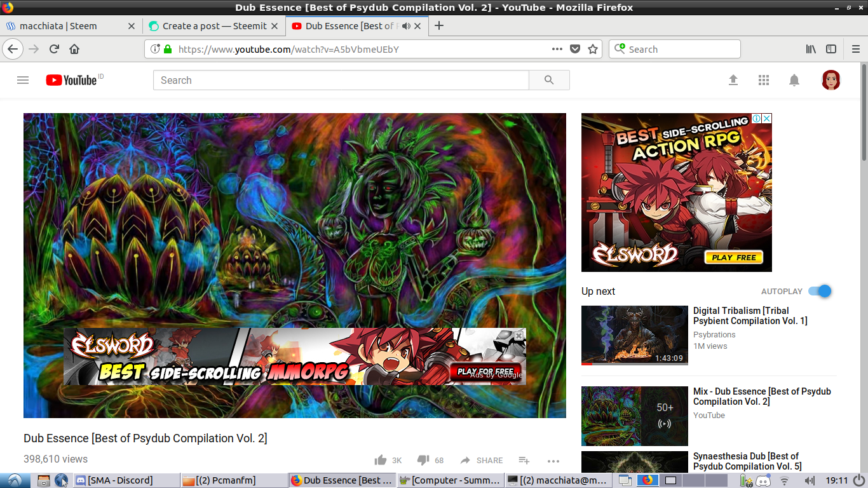Go back with browser back arrow
The image size is (868, 488).
click(13, 49)
